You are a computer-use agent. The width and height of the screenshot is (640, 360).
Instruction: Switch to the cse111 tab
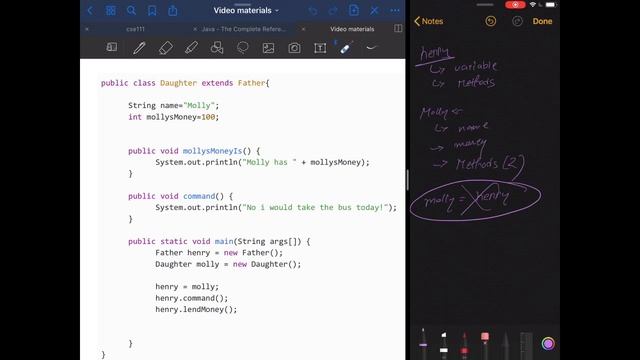[x=135, y=29]
